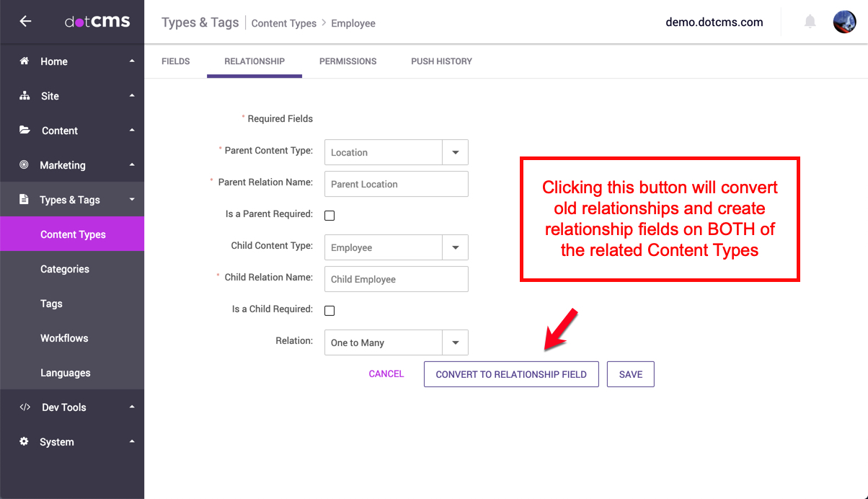Switch to the Push History tab
The image size is (868, 499).
[441, 61]
